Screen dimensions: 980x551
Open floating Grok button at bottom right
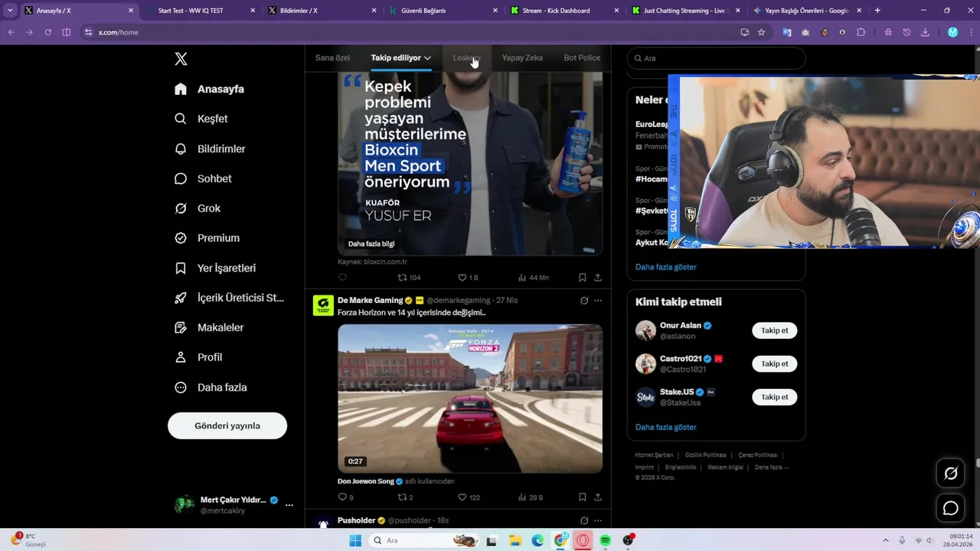pyautogui.click(x=951, y=474)
